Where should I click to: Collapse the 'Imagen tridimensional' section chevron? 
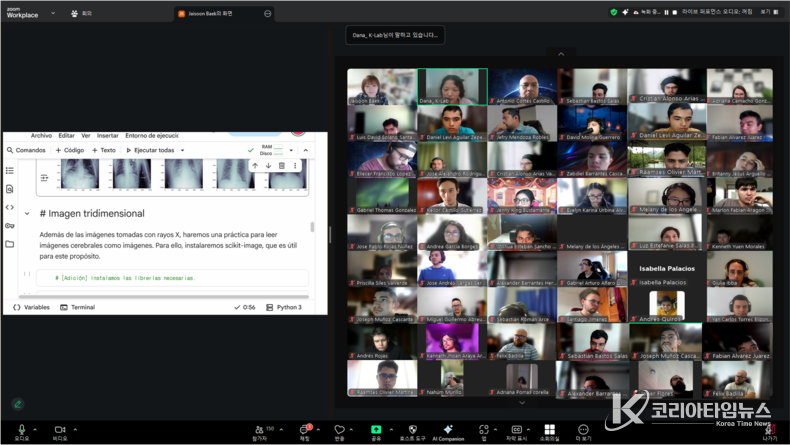click(27, 214)
